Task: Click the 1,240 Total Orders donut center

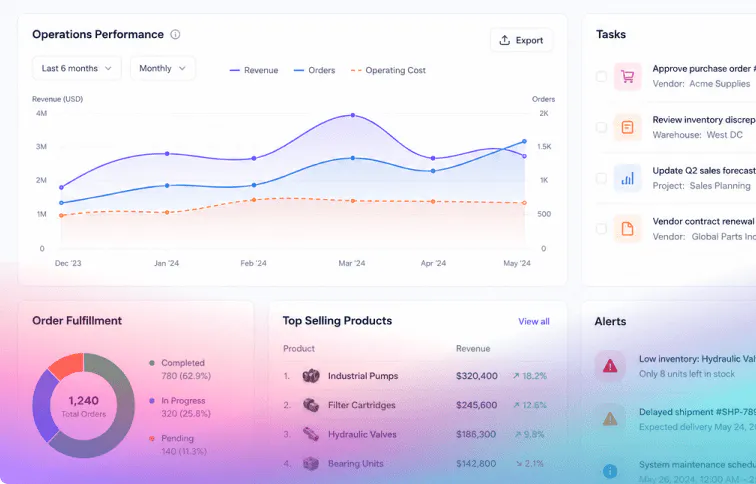Action: [83, 406]
